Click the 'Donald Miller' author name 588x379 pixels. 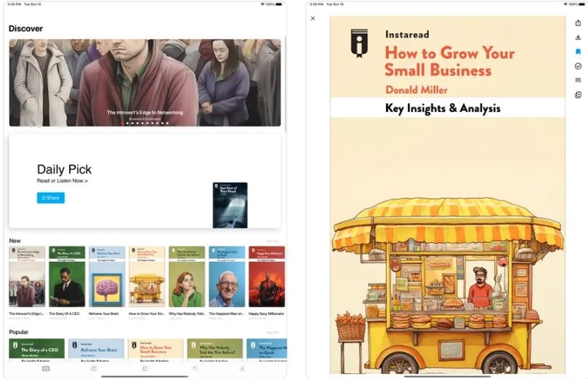point(417,90)
